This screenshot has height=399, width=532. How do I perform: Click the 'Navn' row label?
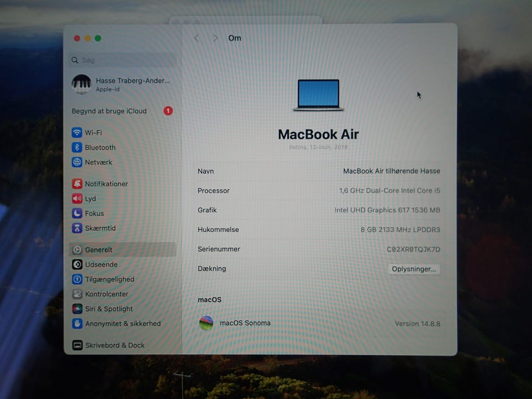click(x=206, y=171)
